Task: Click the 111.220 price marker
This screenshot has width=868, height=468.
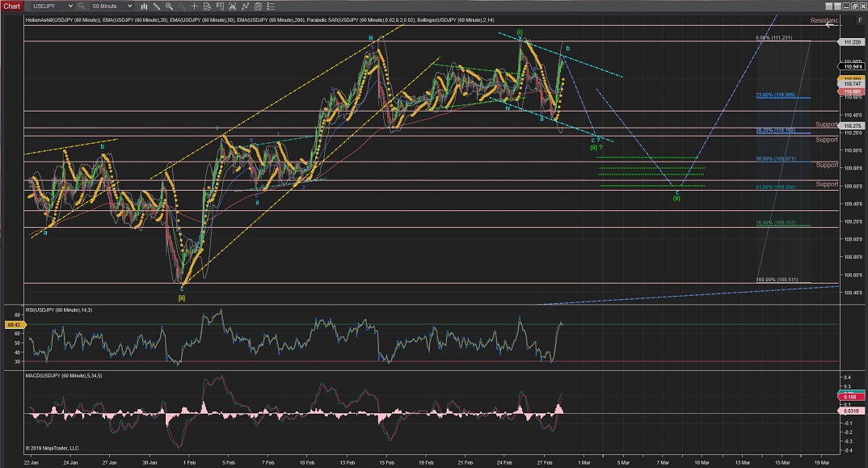Action: [852, 42]
